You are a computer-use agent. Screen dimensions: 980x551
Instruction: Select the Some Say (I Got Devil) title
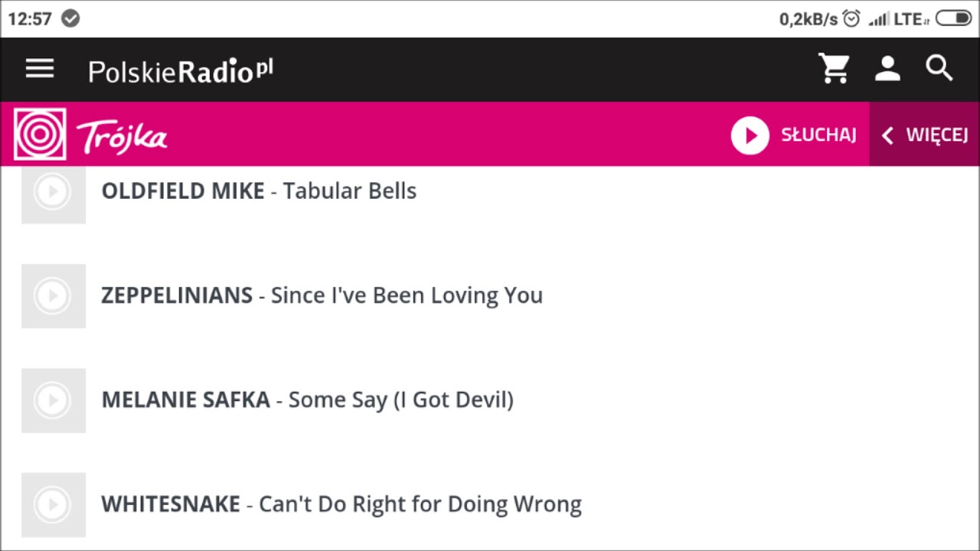tap(400, 399)
